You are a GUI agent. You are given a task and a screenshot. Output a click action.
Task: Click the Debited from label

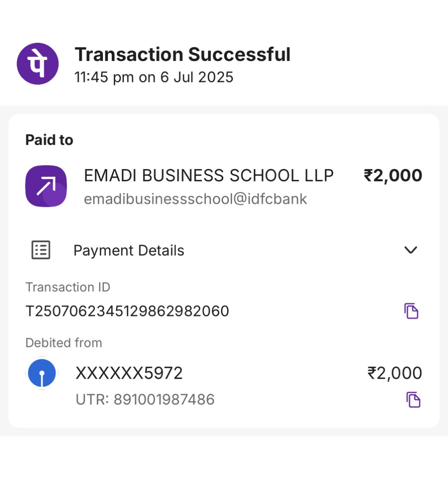tap(64, 343)
